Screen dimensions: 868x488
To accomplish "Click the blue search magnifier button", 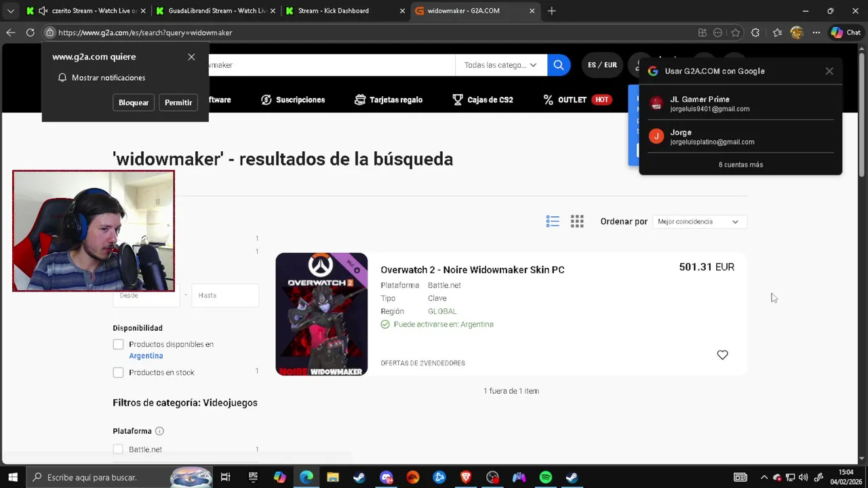I will (558, 65).
